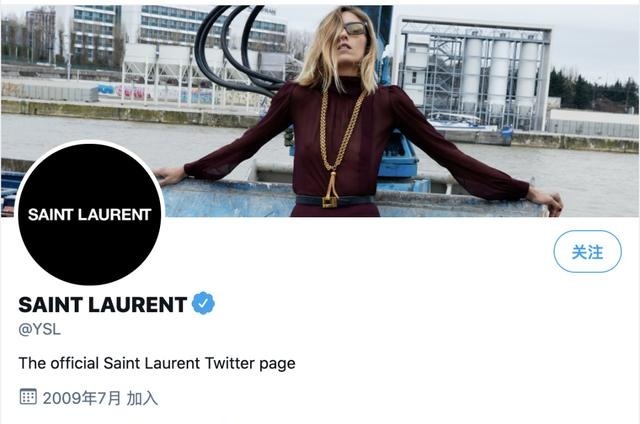Click the '2009年7月 加入' join date text
640x424 pixels.
(x=100, y=398)
